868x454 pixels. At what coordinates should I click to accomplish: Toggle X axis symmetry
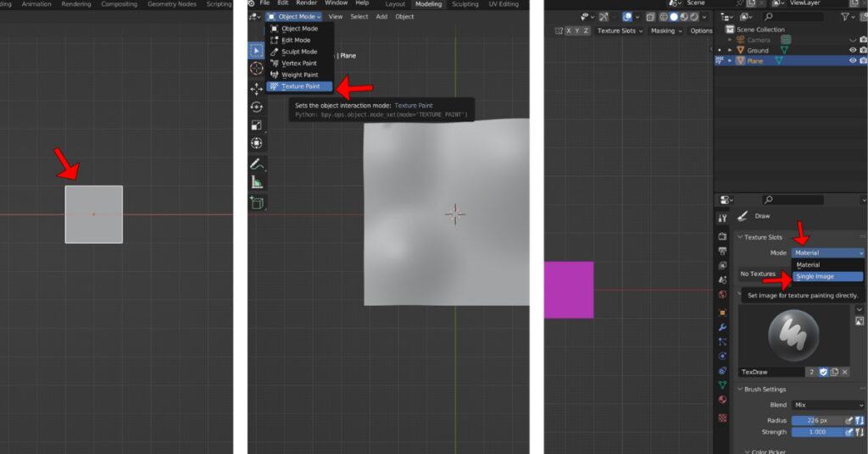pyautogui.click(x=568, y=31)
